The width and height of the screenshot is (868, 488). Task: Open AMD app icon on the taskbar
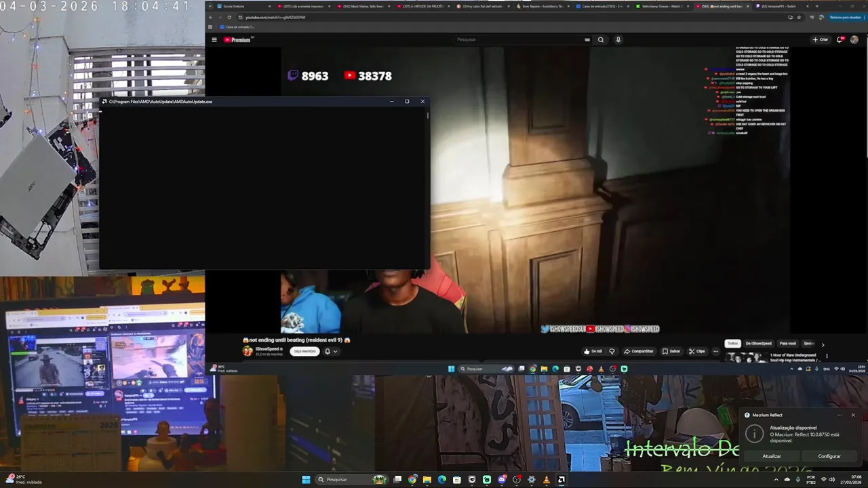click(561, 480)
